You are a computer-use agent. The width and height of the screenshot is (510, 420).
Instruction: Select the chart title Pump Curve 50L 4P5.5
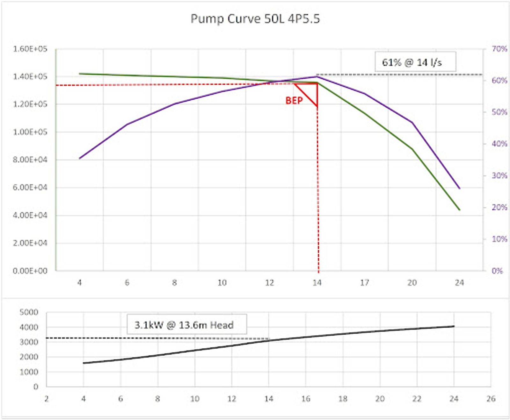pos(255,20)
